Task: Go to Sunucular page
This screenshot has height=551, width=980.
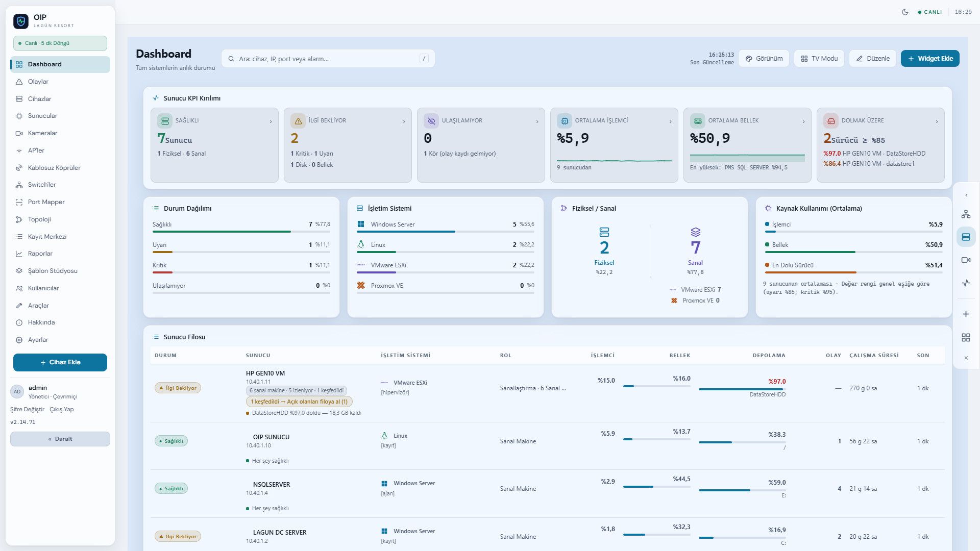Action: click(x=60, y=116)
